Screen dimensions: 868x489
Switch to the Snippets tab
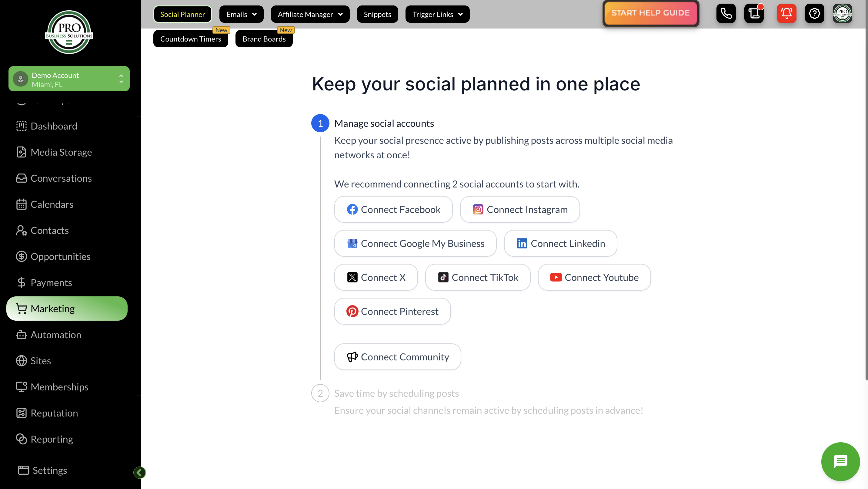click(377, 15)
